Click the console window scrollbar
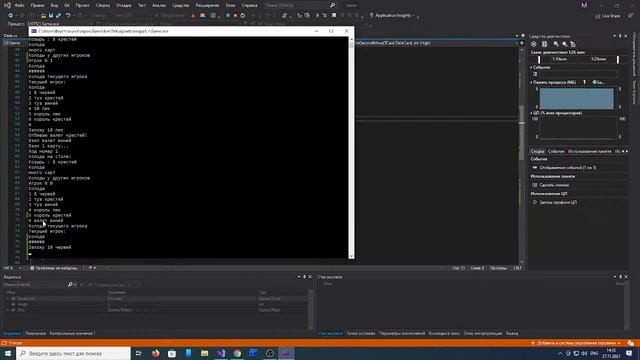Viewport: 640px width, 360px height. click(x=351, y=147)
